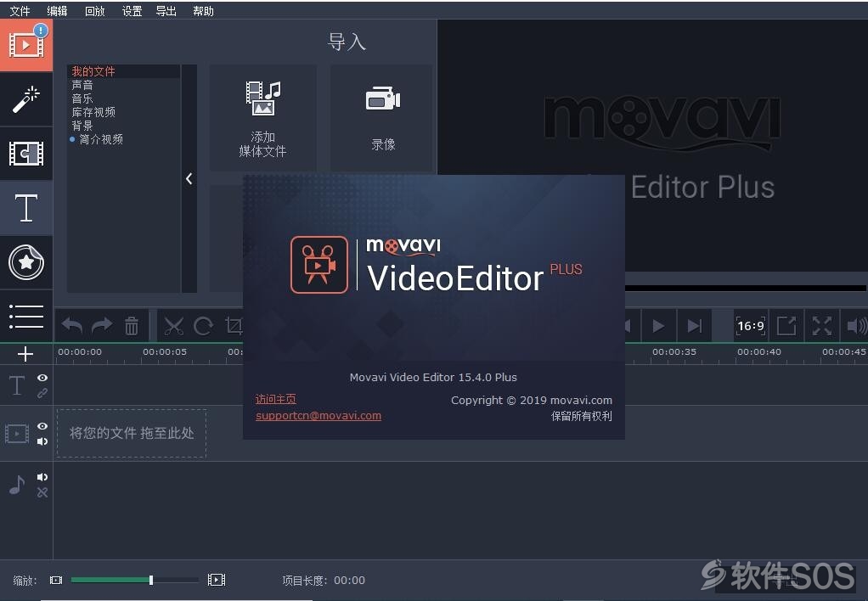Open the Filters magic wand tab
868x601 pixels.
pos(26,99)
